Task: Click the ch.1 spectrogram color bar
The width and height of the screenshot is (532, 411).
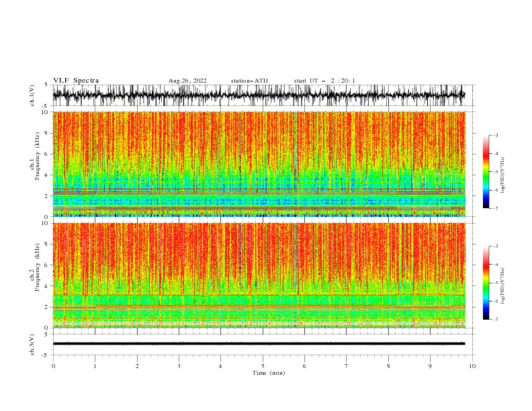Action: pyautogui.click(x=486, y=172)
